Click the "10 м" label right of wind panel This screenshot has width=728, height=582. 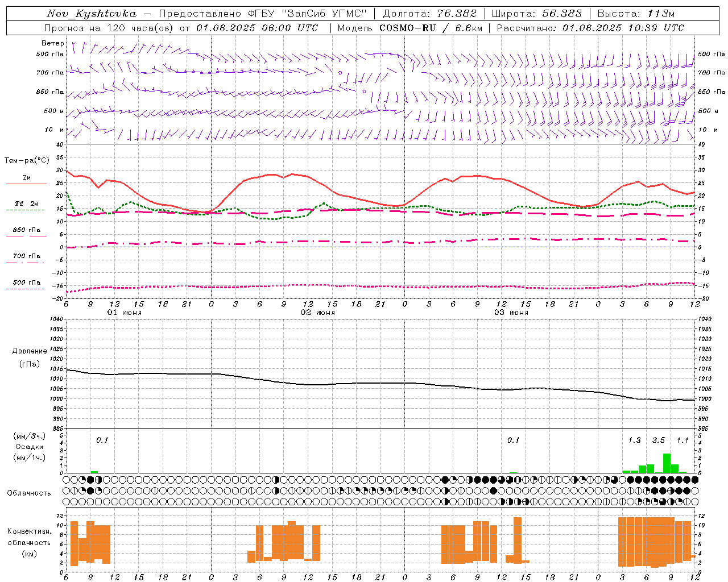[x=708, y=130]
